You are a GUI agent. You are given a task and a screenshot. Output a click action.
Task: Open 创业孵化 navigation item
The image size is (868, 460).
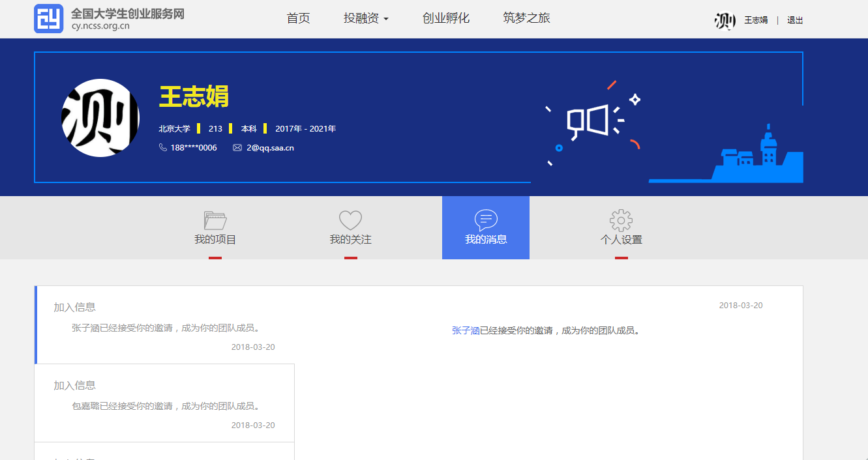pos(445,18)
